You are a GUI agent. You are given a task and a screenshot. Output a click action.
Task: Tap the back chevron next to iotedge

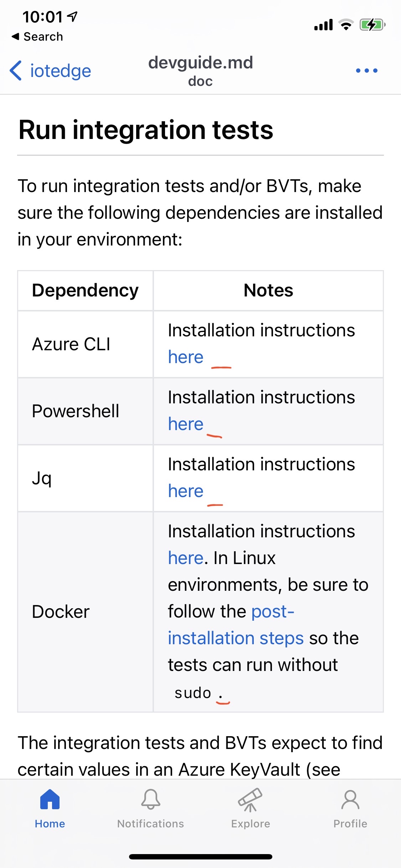pos(16,70)
